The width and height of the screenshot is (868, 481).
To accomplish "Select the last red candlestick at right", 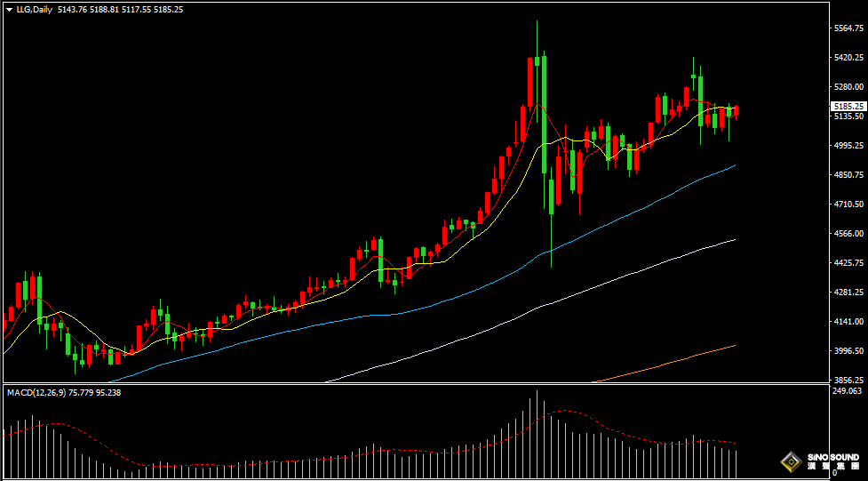I will coord(737,110).
